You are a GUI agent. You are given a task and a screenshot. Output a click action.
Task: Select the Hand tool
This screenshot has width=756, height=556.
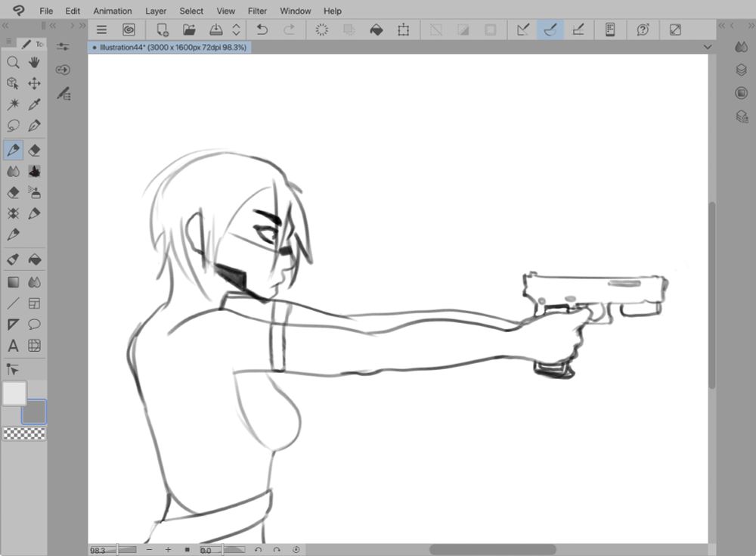pos(34,63)
